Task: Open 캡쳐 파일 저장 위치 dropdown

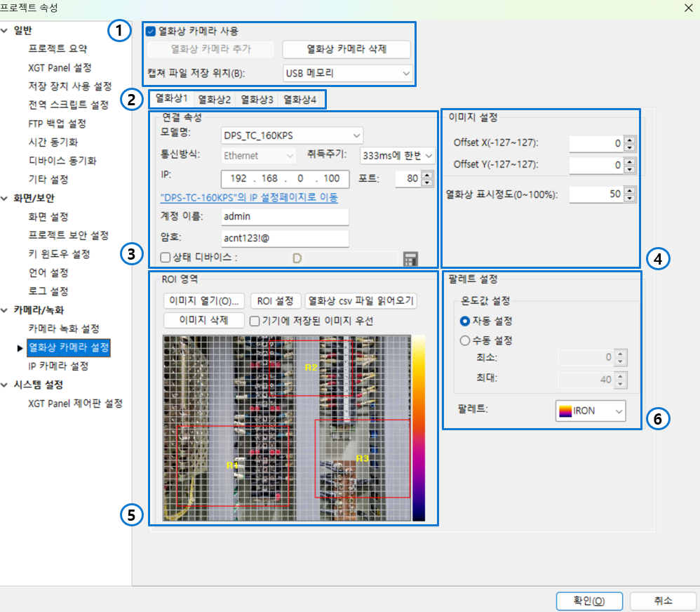Action: 348,73
